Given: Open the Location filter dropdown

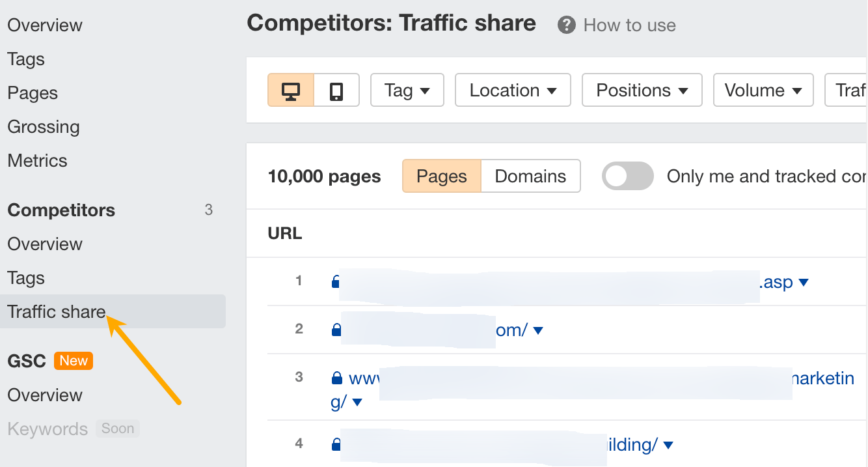Looking at the screenshot, I should pyautogui.click(x=513, y=91).
